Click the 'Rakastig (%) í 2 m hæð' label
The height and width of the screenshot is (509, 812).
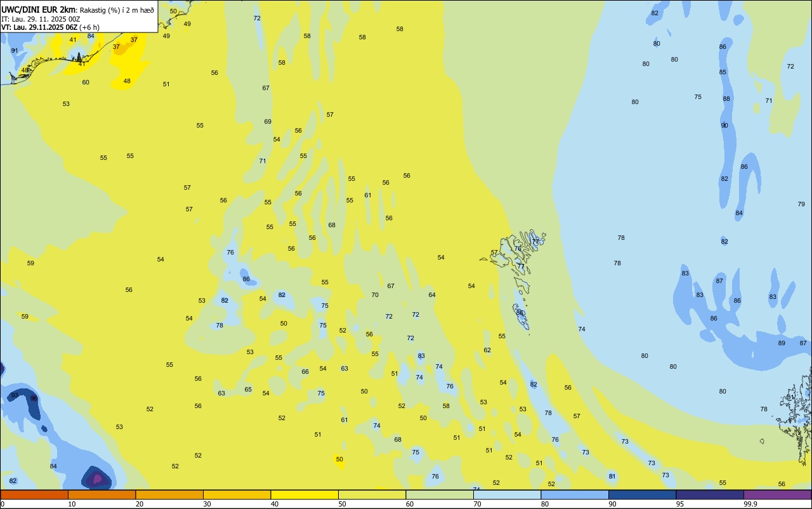pyautogui.click(x=117, y=10)
